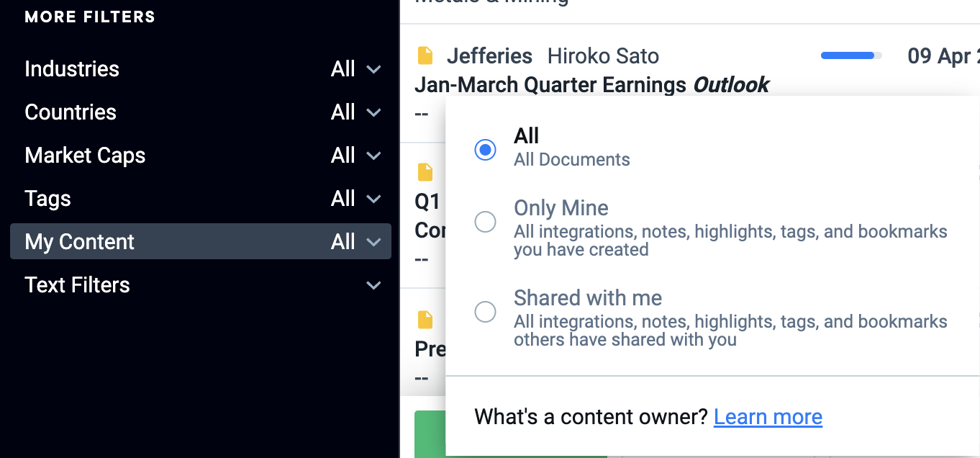This screenshot has height=458, width=980.
Task: Click the yellow document icon beside Jefferies
Action: tap(426, 55)
